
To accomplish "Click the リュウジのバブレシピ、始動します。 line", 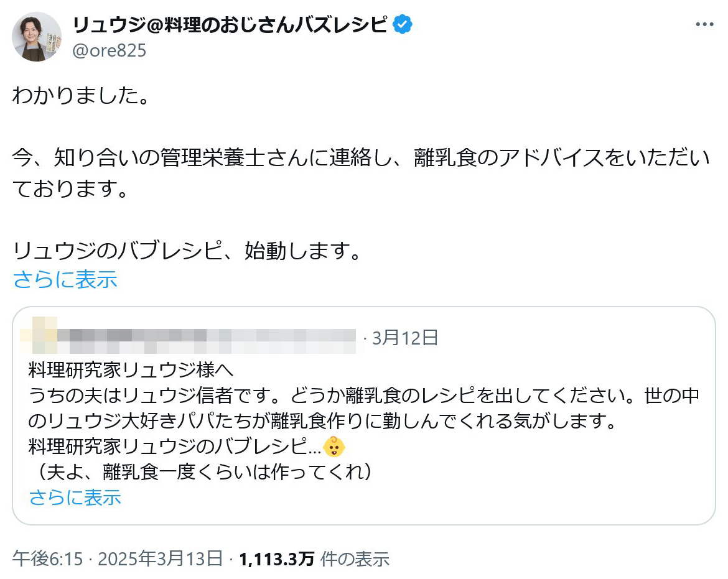I will pos(187,251).
